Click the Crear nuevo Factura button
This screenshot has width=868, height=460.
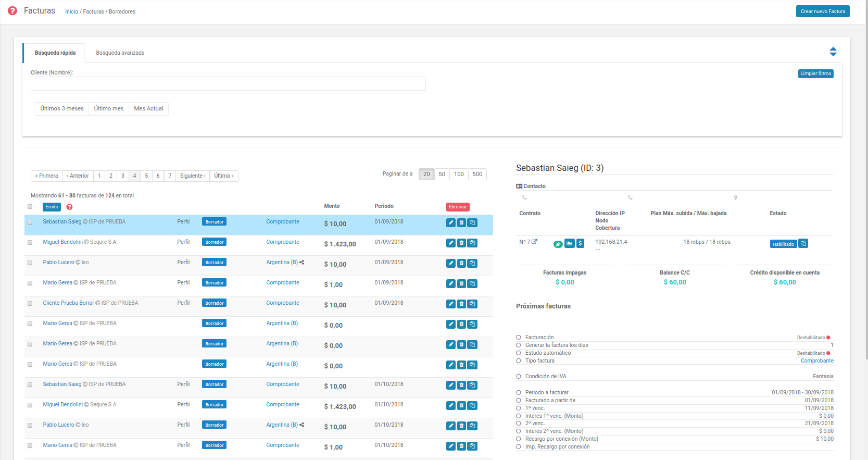[823, 11]
